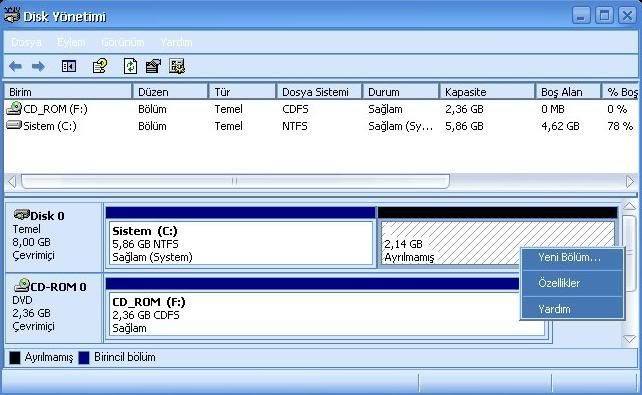Image resolution: width=642 pixels, height=395 pixels.
Task: Click the Refresh toolbar icon
Action: [x=130, y=66]
